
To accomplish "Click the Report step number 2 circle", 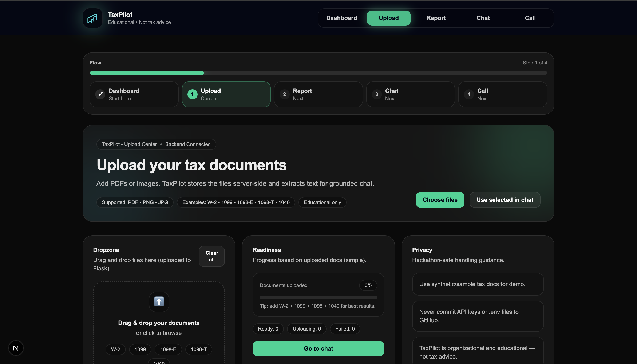I will [x=284, y=94].
